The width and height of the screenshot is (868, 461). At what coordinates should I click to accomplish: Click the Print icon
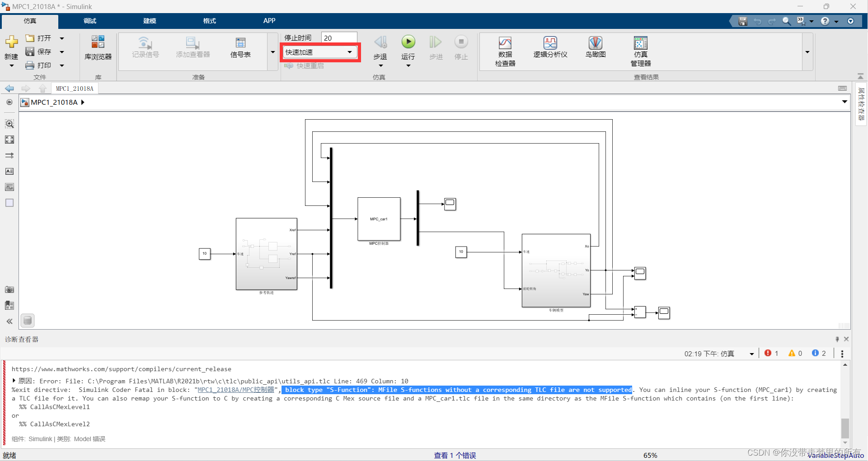pyautogui.click(x=30, y=65)
